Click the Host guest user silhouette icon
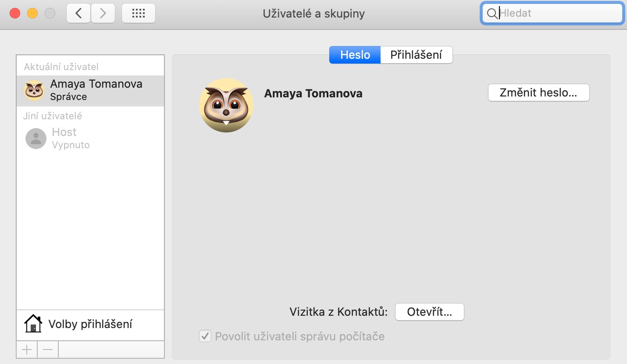The image size is (627, 364). 36,139
